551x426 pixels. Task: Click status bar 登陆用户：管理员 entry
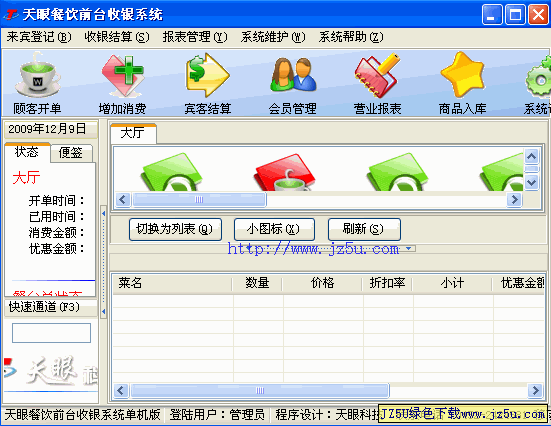(x=217, y=415)
